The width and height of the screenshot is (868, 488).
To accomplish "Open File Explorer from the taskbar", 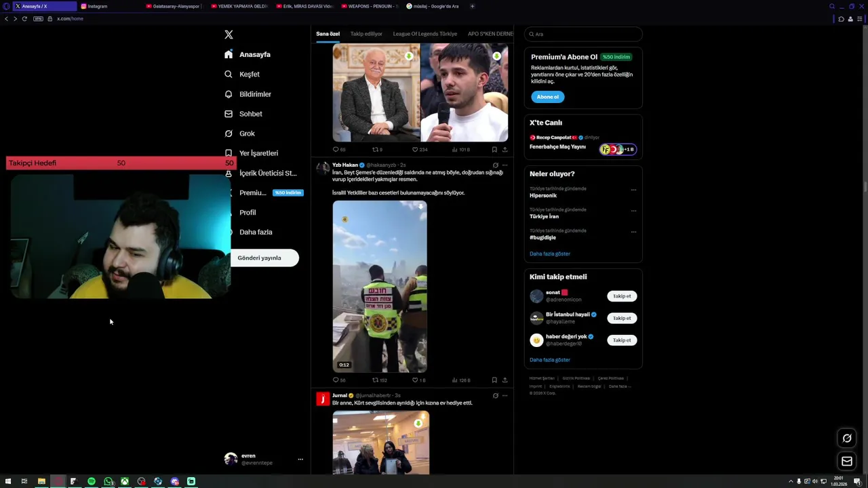I will tap(41, 481).
